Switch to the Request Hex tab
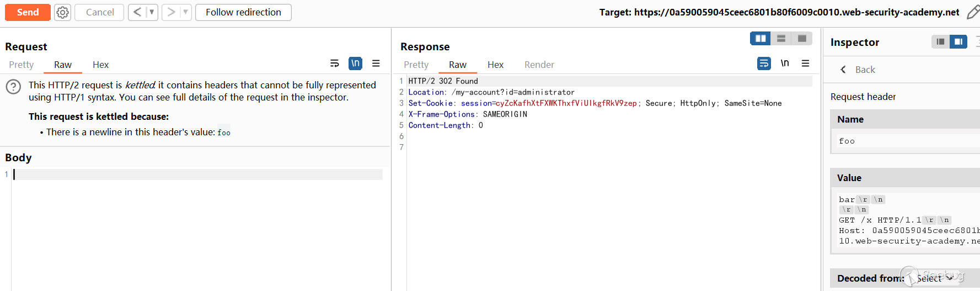The width and height of the screenshot is (980, 291). tap(100, 65)
